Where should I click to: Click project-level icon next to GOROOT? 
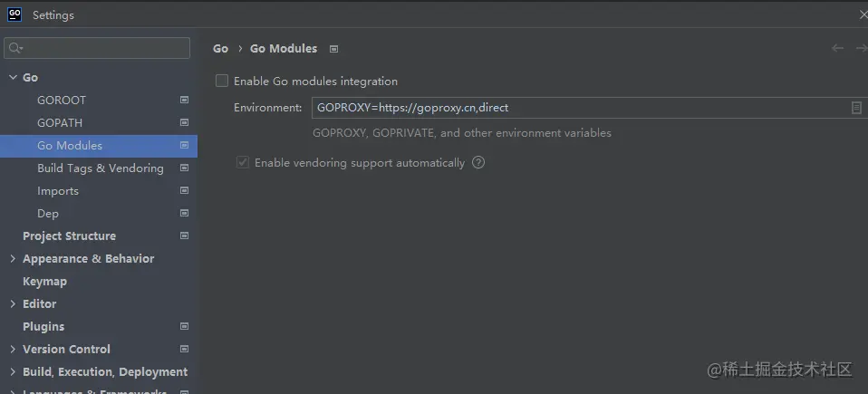click(x=184, y=101)
